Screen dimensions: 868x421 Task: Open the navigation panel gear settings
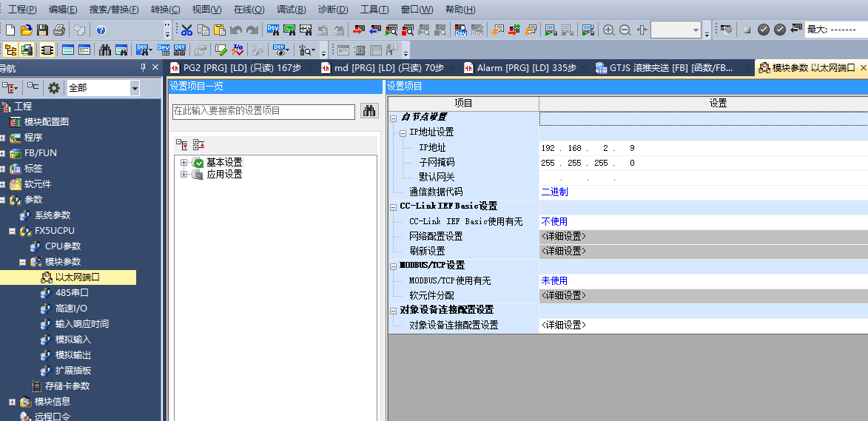pos(54,88)
